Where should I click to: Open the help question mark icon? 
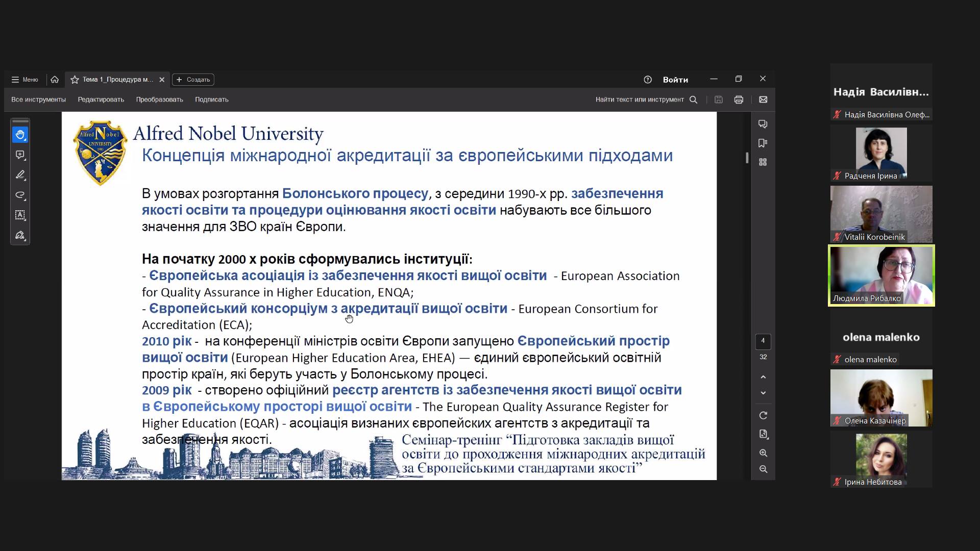pos(648,80)
